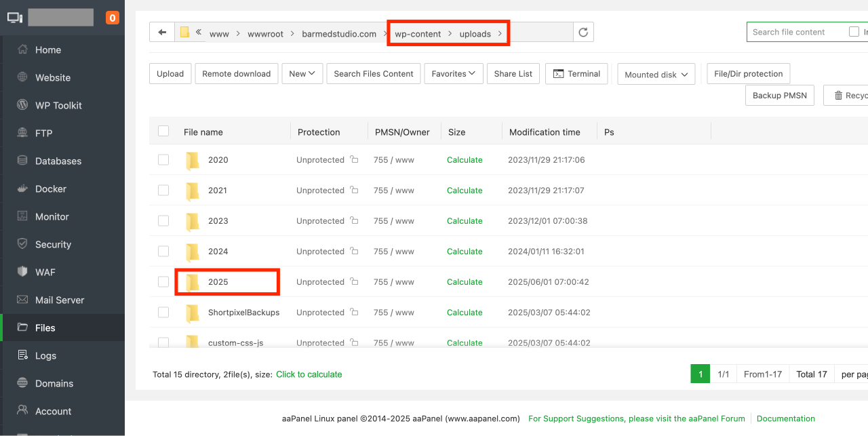Select the ShortpixelBackups folder checkbox
This screenshot has width=868, height=436.
163,312
